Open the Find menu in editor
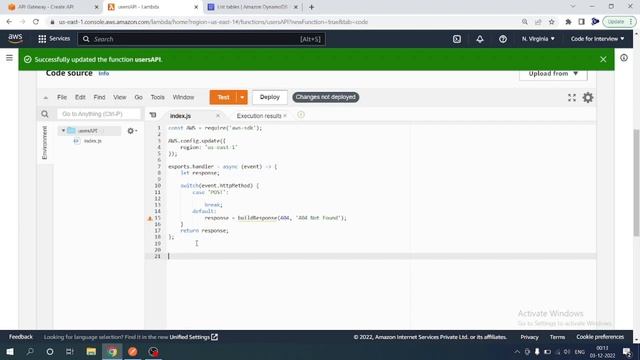 pos(99,97)
